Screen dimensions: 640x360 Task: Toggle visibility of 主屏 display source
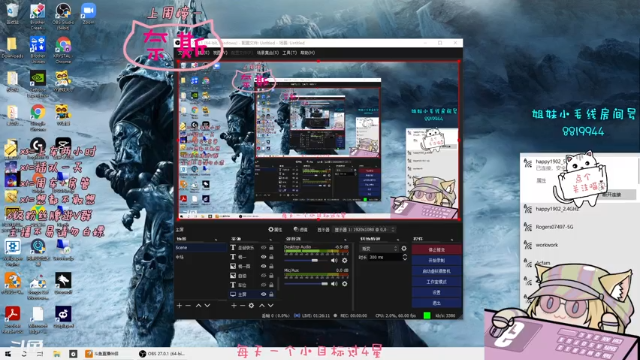click(x=263, y=294)
